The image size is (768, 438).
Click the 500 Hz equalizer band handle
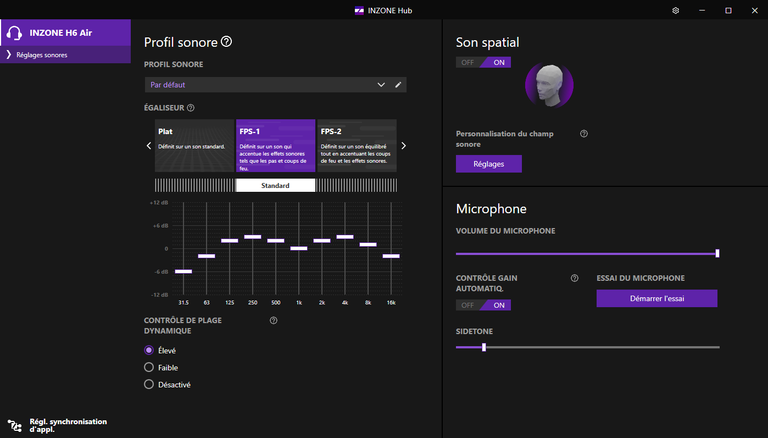tap(276, 241)
